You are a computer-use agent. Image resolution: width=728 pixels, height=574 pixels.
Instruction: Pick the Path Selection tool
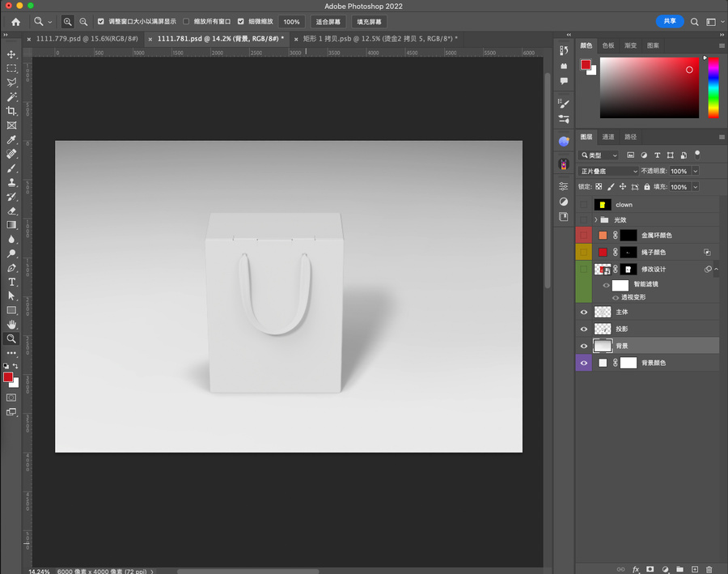[11, 296]
